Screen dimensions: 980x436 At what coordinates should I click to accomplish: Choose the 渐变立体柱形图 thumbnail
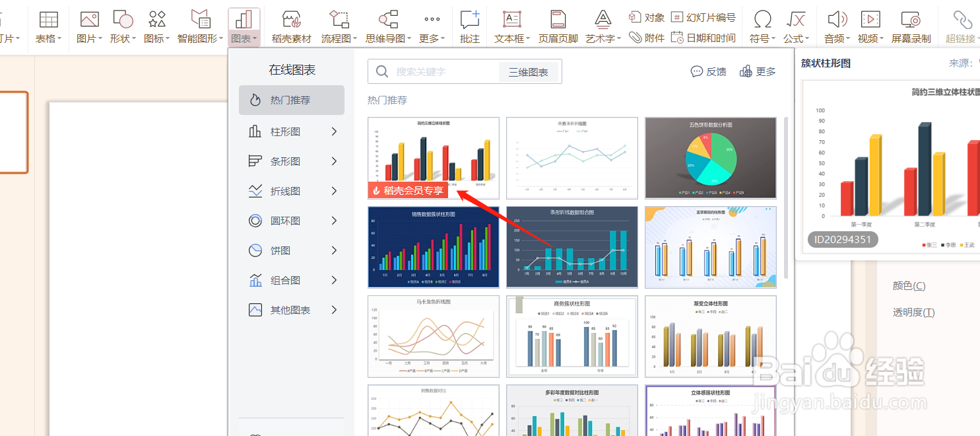(x=711, y=336)
